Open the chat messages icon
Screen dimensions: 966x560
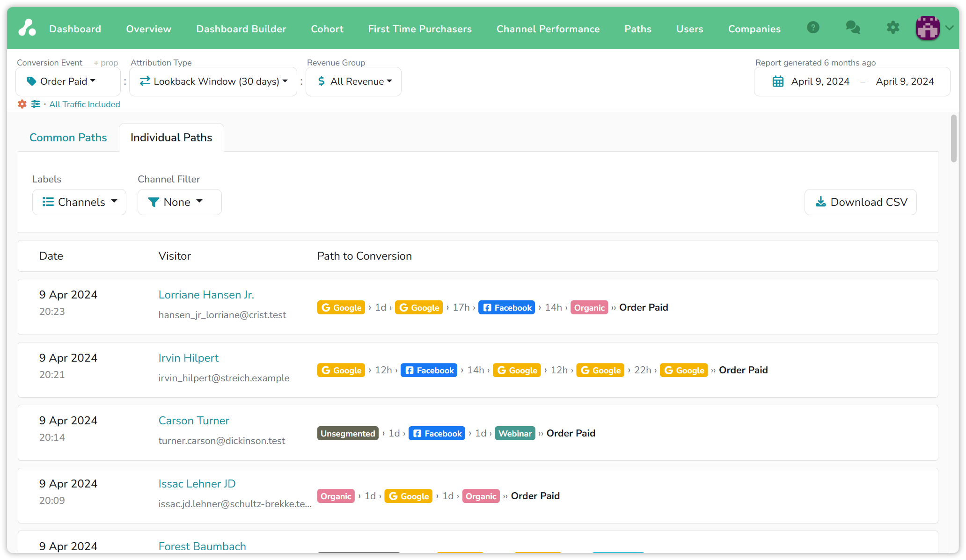[853, 28]
